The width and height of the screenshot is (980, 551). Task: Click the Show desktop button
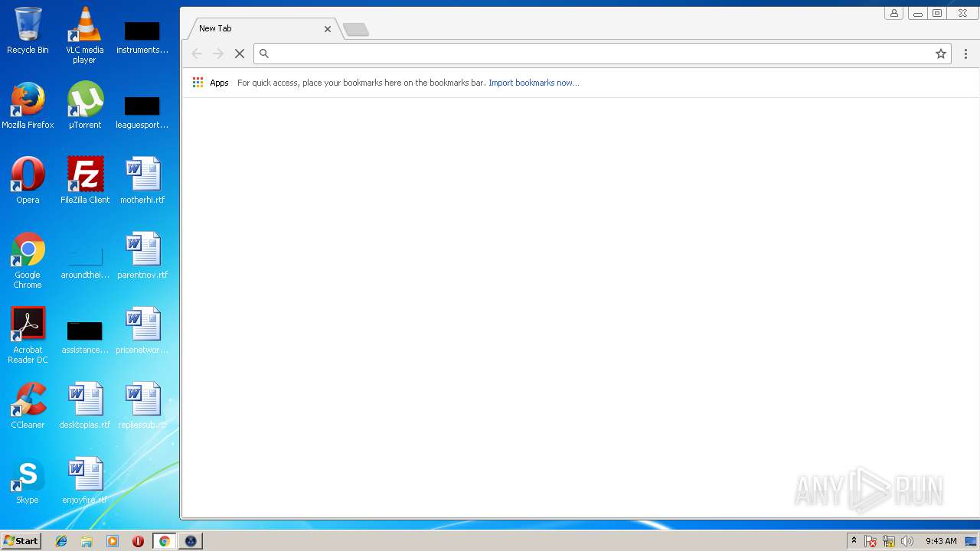click(972, 541)
